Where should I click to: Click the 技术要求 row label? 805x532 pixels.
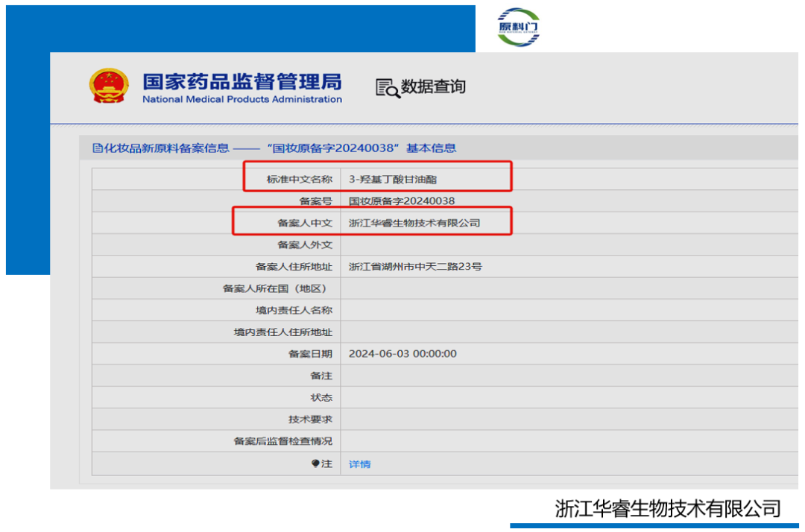tap(310, 419)
